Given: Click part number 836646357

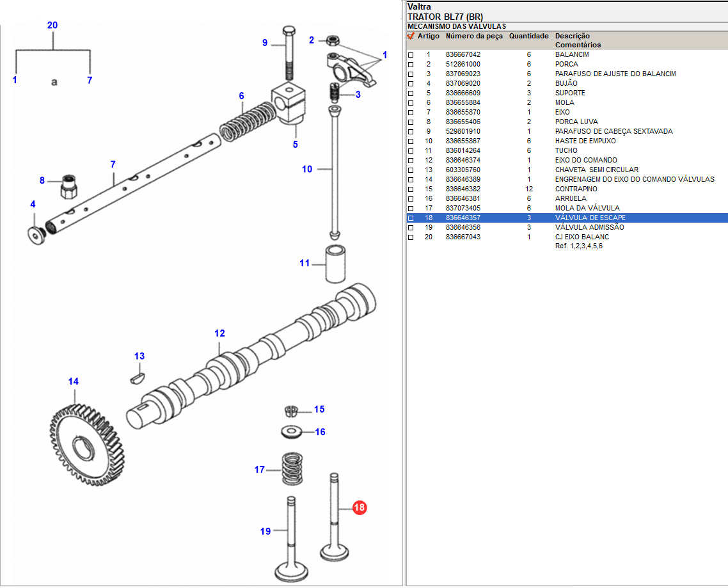Looking at the screenshot, I should click(463, 218).
